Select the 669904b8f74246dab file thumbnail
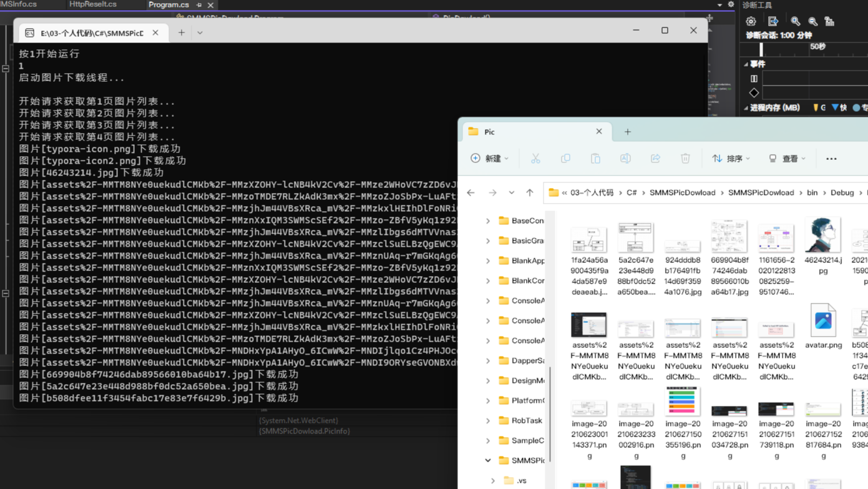The width and height of the screenshot is (868, 489). (x=729, y=236)
